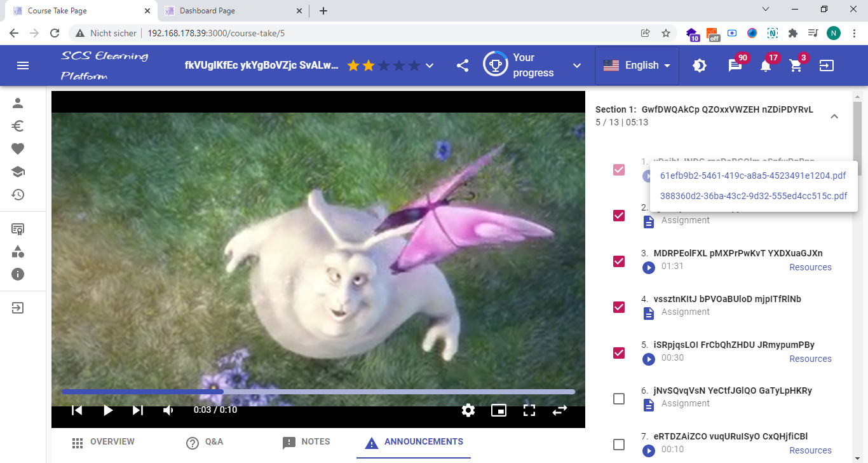
Task: Skip to next video
Action: (138, 410)
